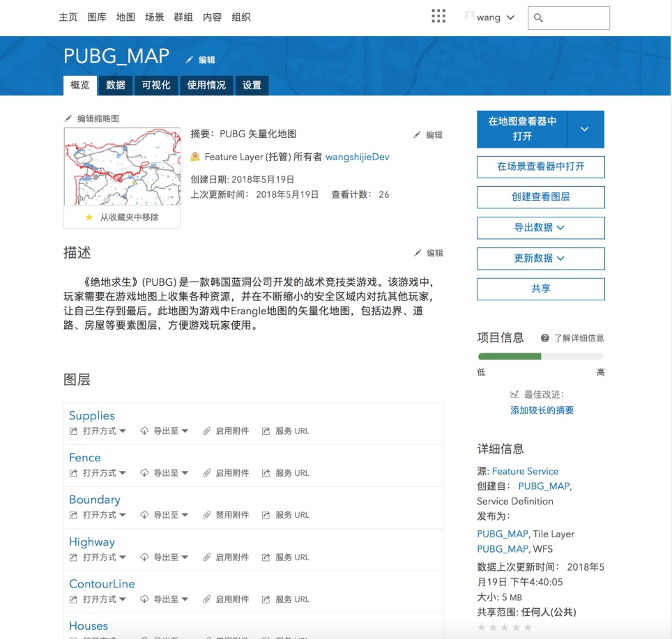
Task: Click 在地图查看器中打开 button
Action: coord(522,129)
